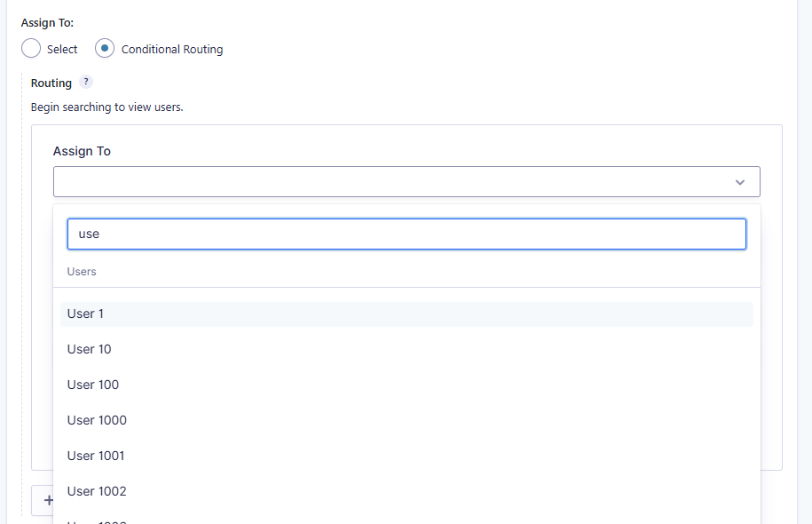Choose User 10 in the dropdown list

pos(90,349)
